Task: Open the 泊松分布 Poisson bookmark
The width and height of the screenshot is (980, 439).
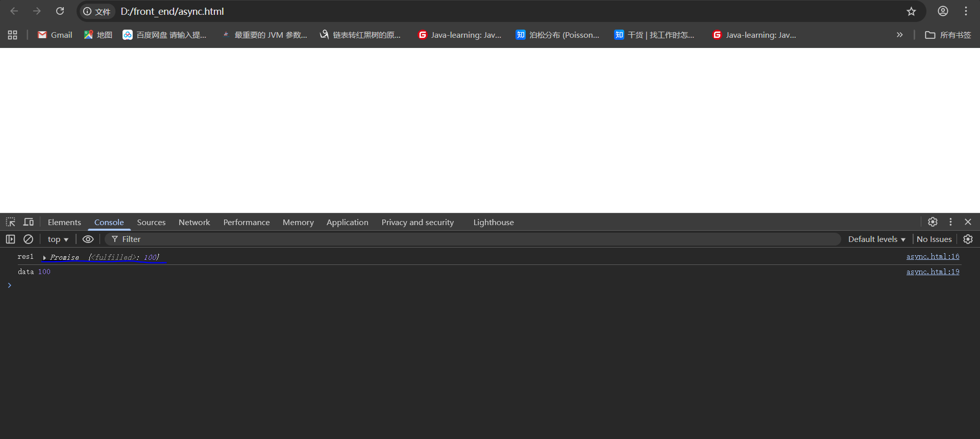Action: [557, 35]
